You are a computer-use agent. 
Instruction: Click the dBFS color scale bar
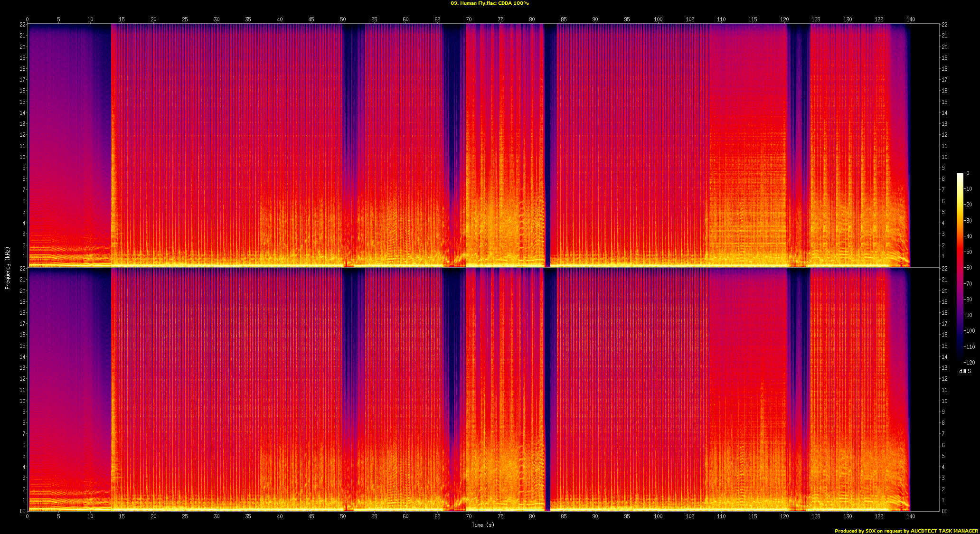(960, 267)
